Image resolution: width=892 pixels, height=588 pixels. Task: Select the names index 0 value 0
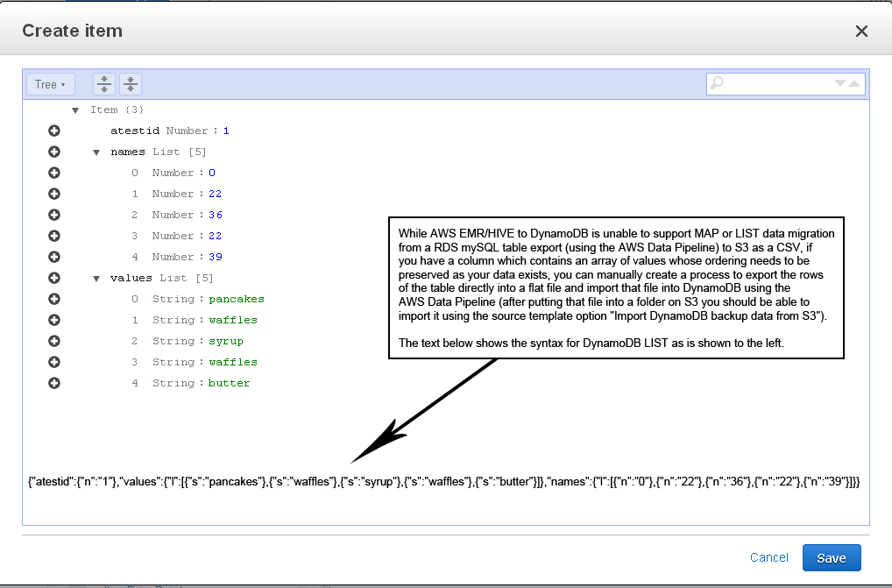[x=212, y=173]
